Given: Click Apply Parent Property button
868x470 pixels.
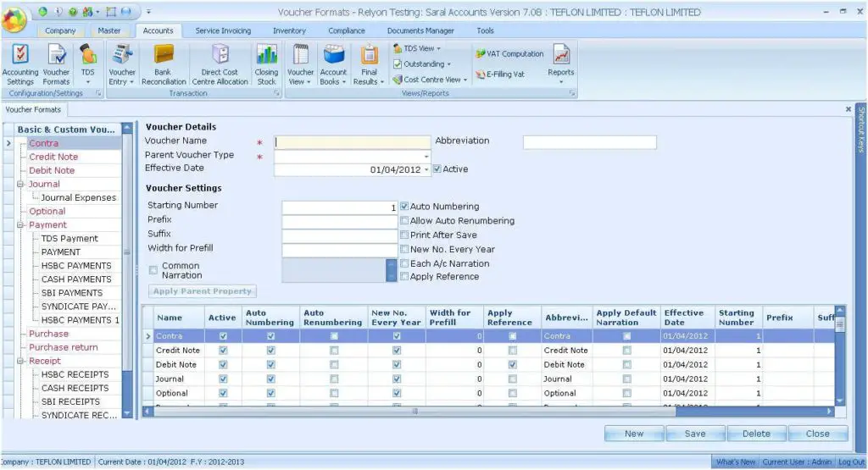Looking at the screenshot, I should click(x=202, y=290).
